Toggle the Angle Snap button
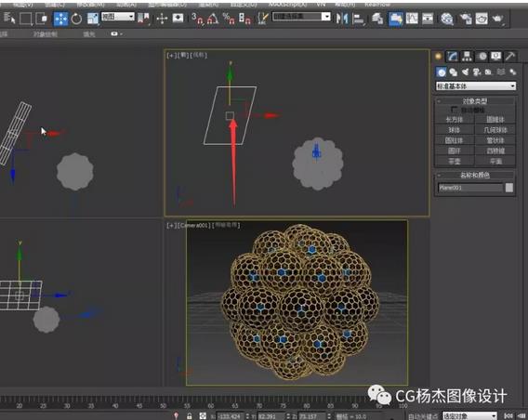The image size is (528, 420). point(213,19)
